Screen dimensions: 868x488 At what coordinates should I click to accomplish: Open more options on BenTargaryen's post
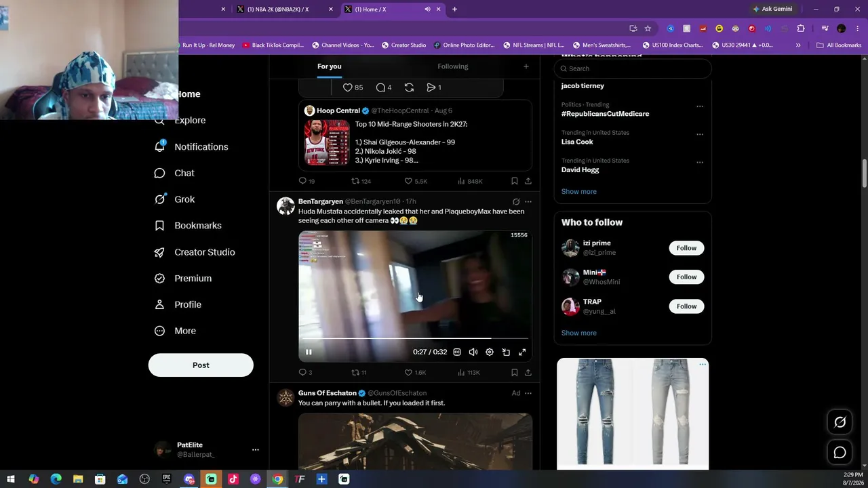pos(528,201)
